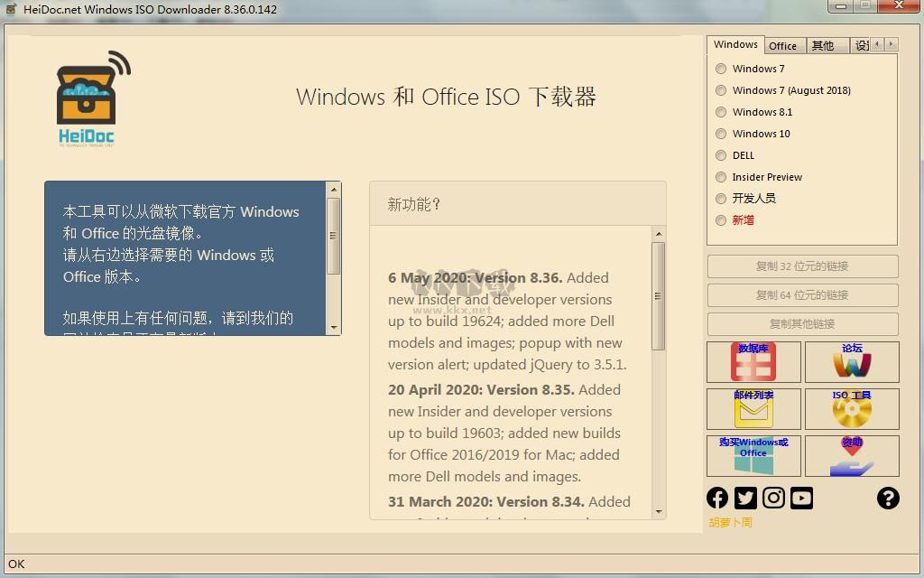
Task: Click the OK status bar text
Action: pyautogui.click(x=16, y=564)
